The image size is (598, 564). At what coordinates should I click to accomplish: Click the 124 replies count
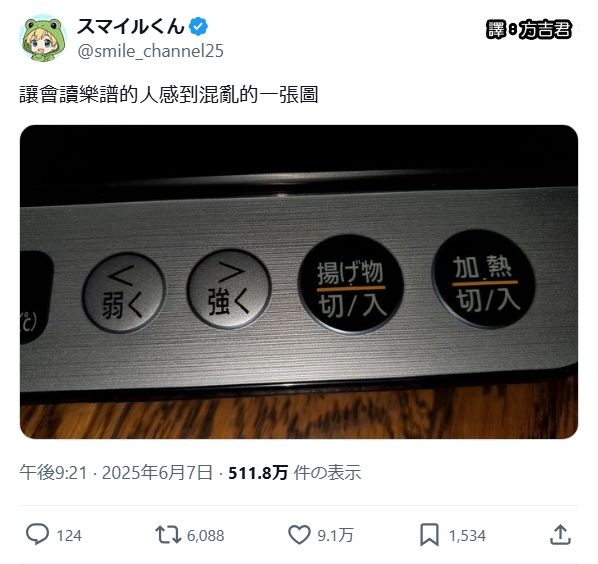[x=69, y=535]
